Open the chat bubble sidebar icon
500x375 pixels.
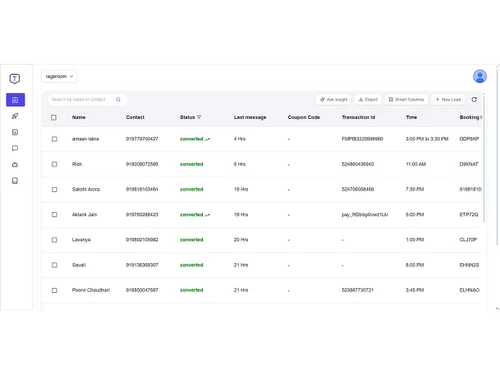pyautogui.click(x=15, y=148)
